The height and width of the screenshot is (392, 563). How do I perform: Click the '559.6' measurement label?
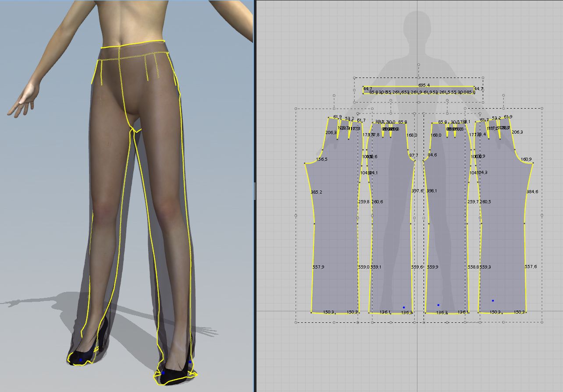tap(417, 267)
